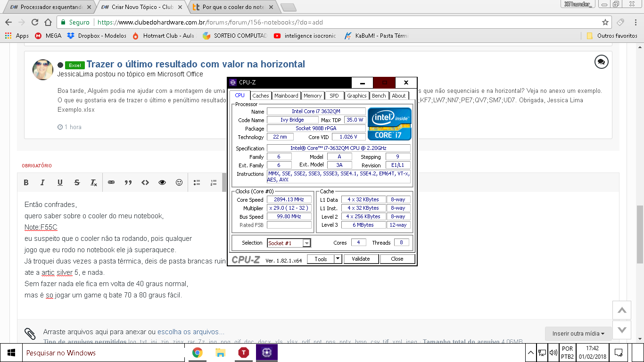This screenshot has width=644, height=362.
Task: Click the address bar URL field
Action: 335,22
